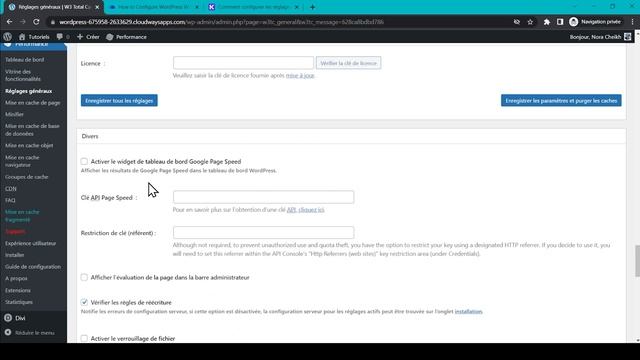Open the extensions puzzle icon
The image size is (640, 360).
(547, 22)
